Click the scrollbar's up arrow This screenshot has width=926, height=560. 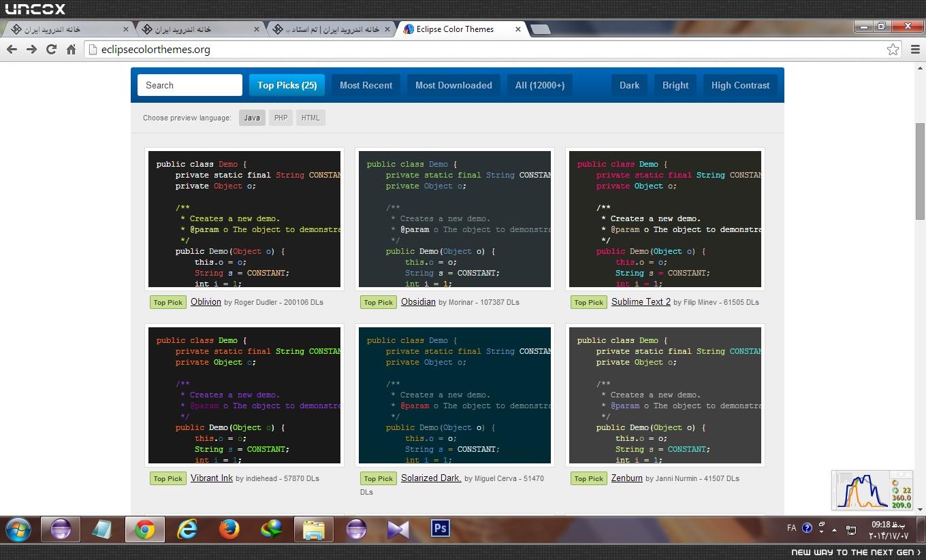point(920,67)
